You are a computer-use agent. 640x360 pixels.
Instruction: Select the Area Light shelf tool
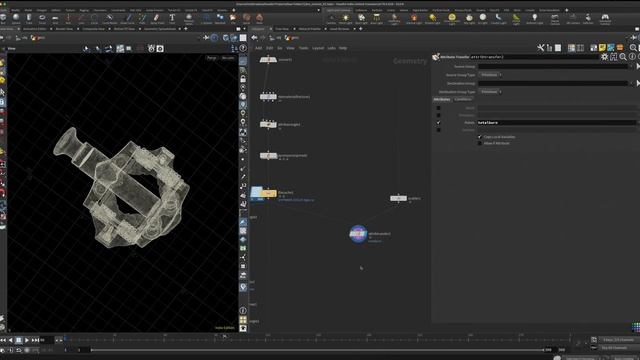click(x=376, y=18)
